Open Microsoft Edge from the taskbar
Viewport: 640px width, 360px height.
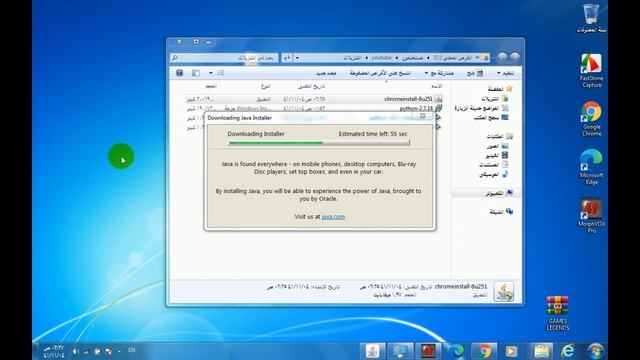tap(456, 351)
